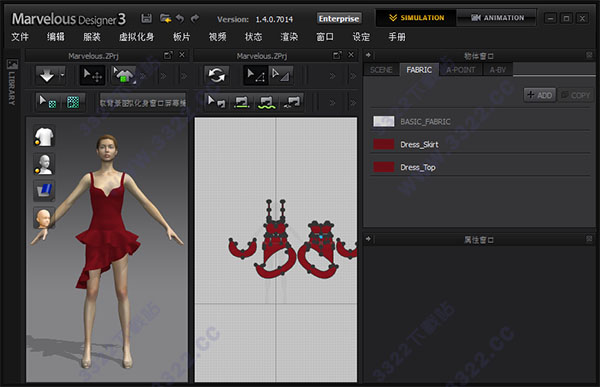Expand last chevron in 3D window top toolbar

[183, 75]
